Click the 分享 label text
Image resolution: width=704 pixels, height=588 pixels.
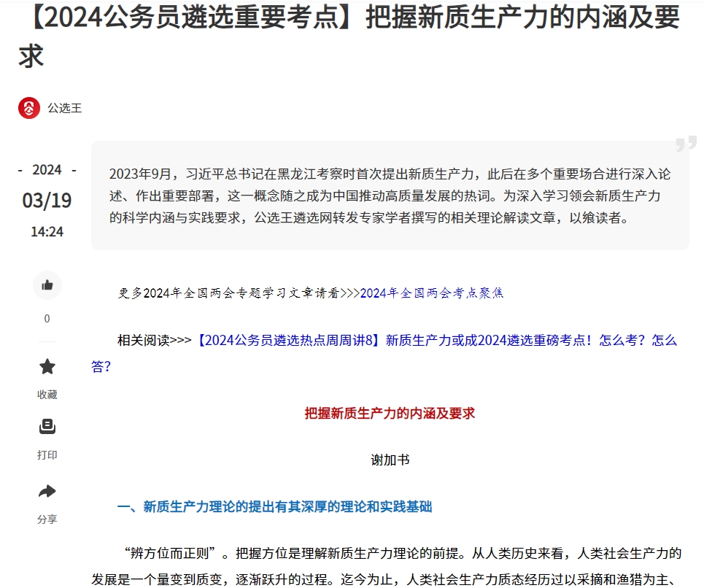click(x=47, y=519)
